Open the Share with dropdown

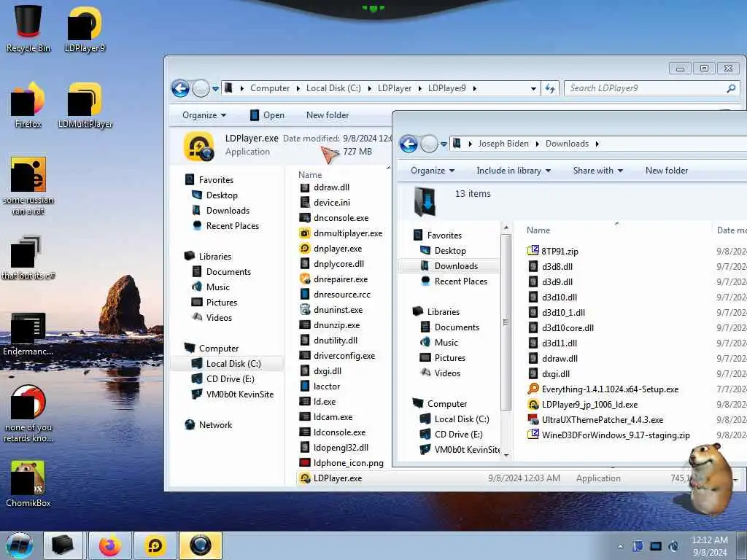(x=598, y=171)
